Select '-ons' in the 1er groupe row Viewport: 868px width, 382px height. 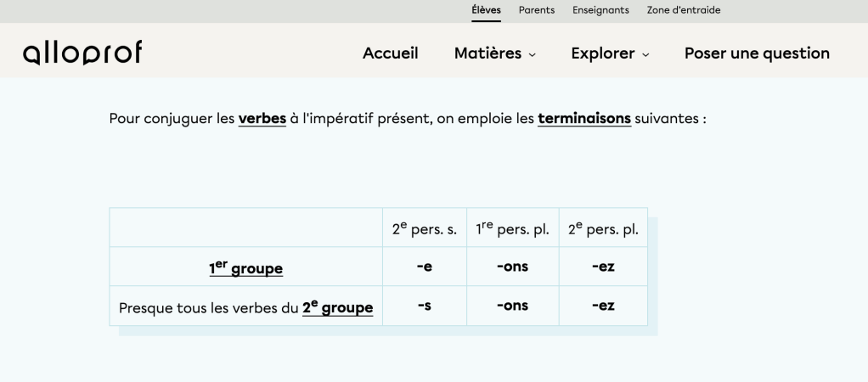(x=512, y=267)
